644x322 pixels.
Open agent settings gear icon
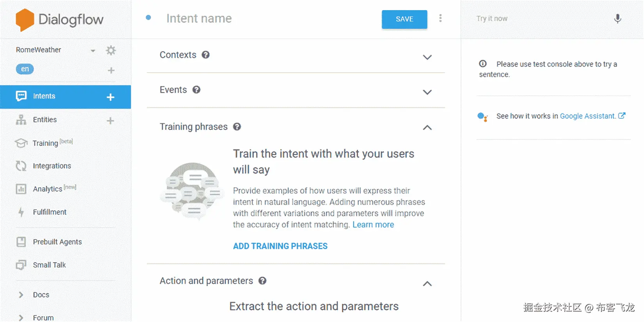coord(111,50)
